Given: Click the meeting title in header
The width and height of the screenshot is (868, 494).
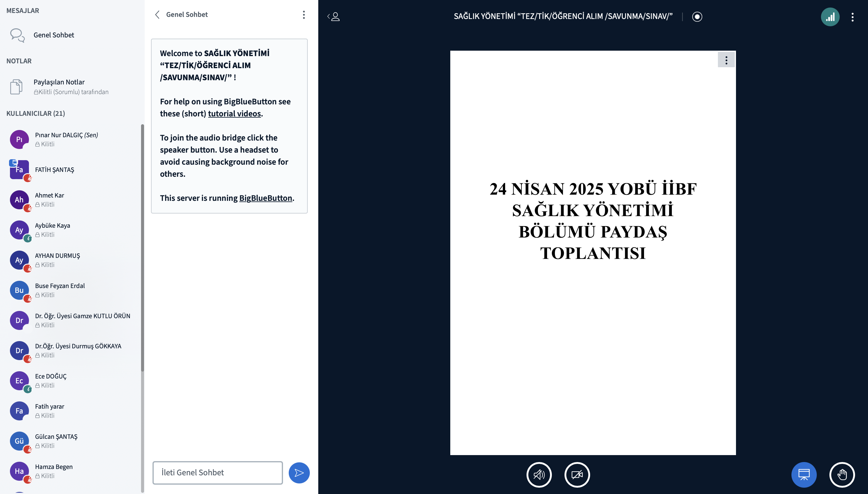Looking at the screenshot, I should (x=563, y=16).
